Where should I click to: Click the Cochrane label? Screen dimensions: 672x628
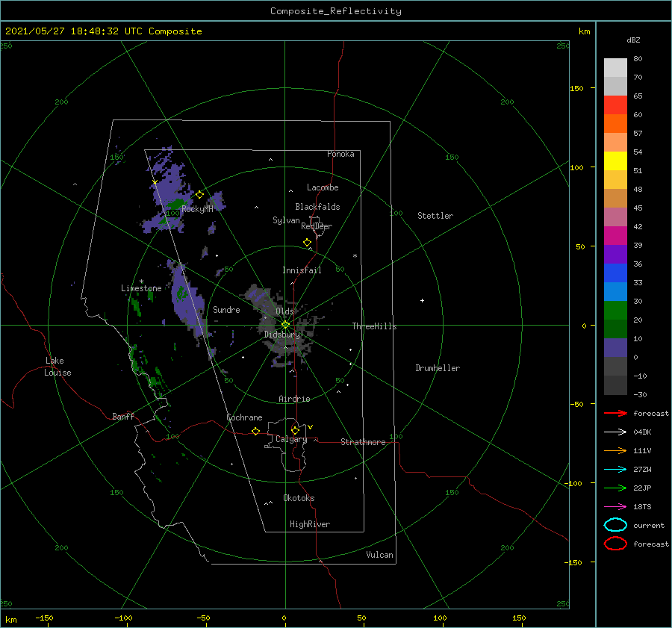click(x=244, y=417)
